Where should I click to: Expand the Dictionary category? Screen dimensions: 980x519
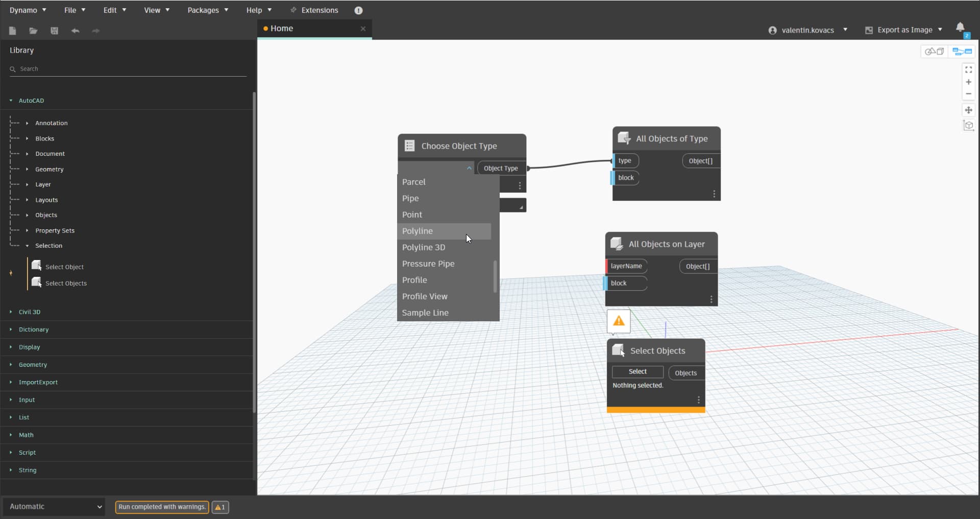click(x=11, y=329)
